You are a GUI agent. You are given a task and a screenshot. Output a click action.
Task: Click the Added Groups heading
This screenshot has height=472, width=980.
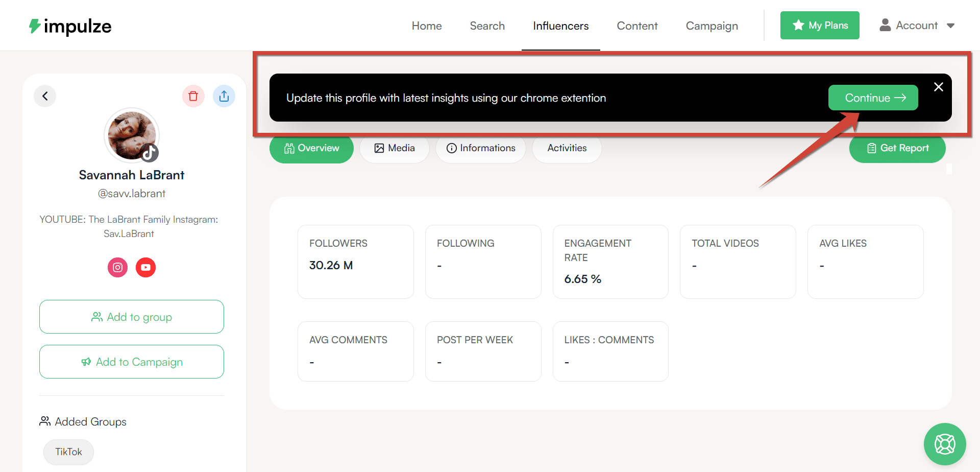[x=83, y=421]
